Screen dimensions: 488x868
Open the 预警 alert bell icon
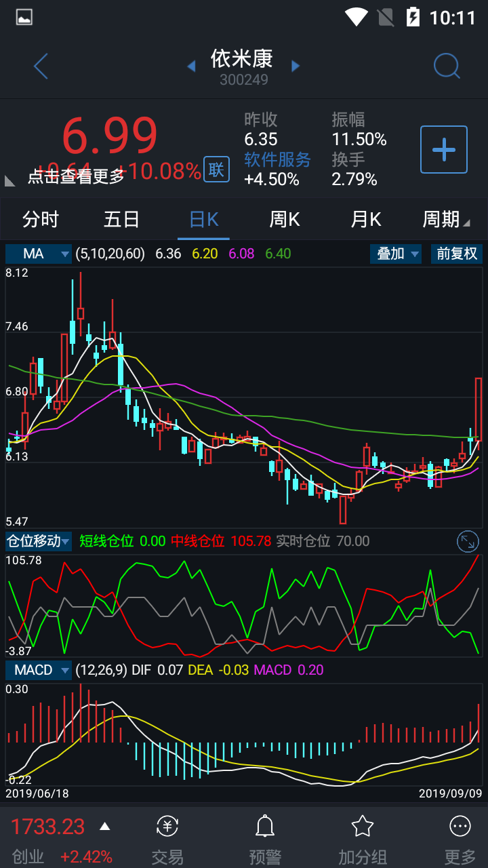(x=264, y=826)
